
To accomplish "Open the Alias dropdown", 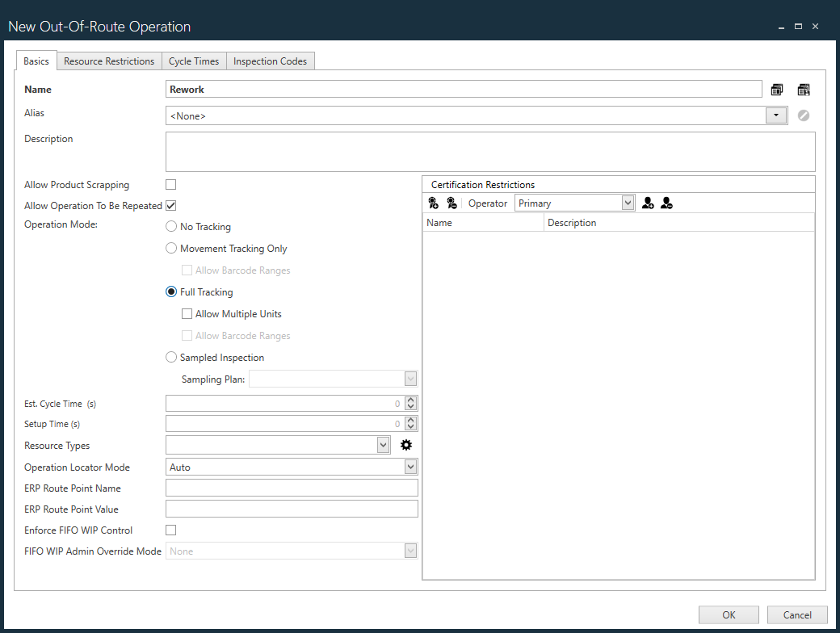I will (x=775, y=115).
